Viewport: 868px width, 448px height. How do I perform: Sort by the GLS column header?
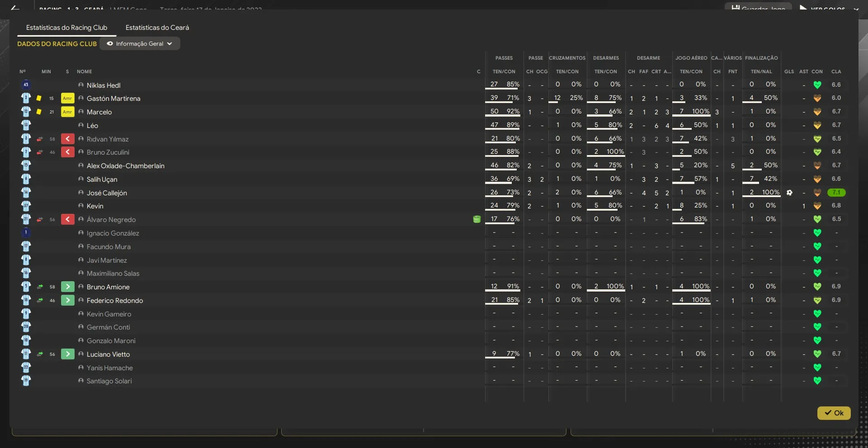click(x=789, y=71)
